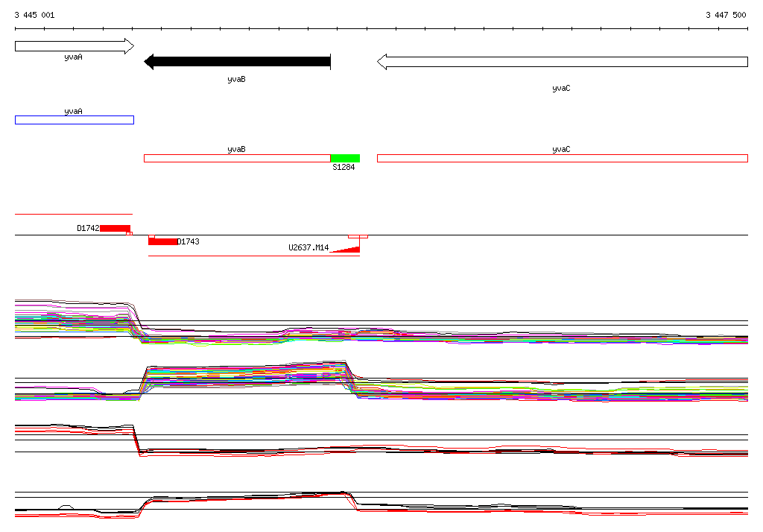
Task: Click the D1743 label
Action: coord(189,241)
